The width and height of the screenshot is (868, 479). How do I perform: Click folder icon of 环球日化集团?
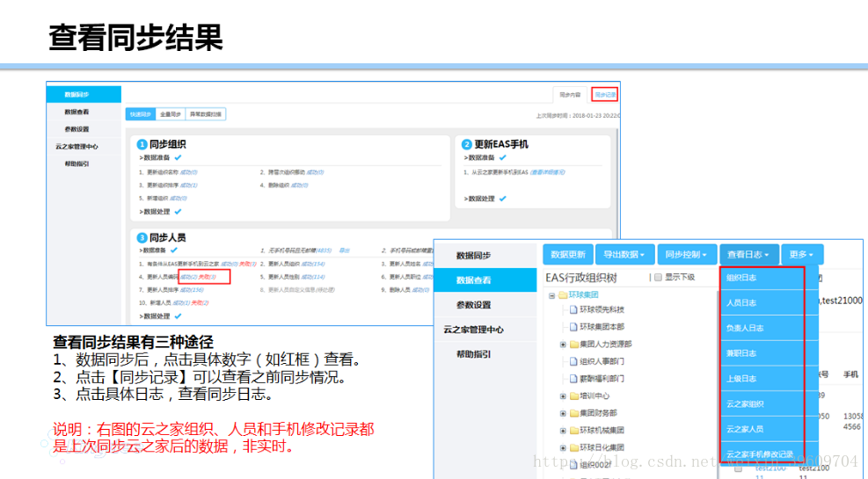click(574, 447)
